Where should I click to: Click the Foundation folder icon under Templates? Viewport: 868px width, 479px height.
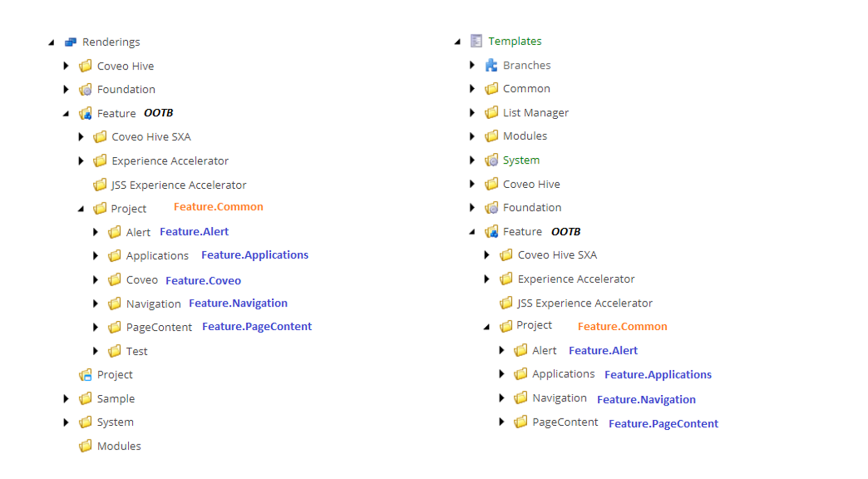tap(491, 208)
